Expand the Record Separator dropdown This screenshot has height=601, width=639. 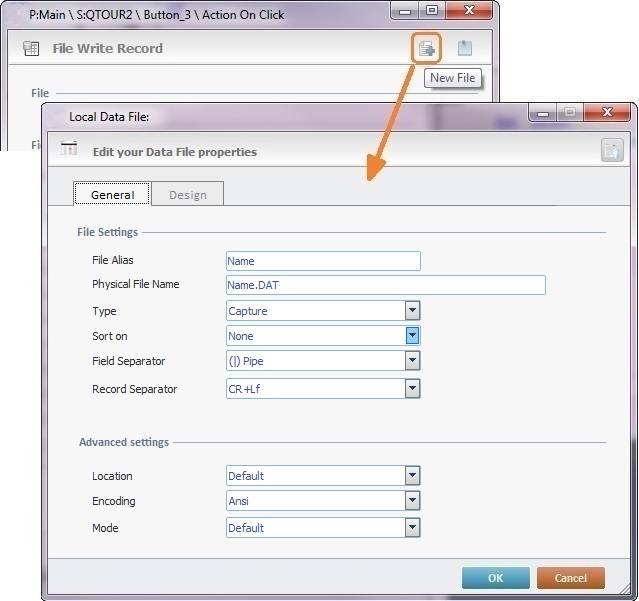point(412,389)
